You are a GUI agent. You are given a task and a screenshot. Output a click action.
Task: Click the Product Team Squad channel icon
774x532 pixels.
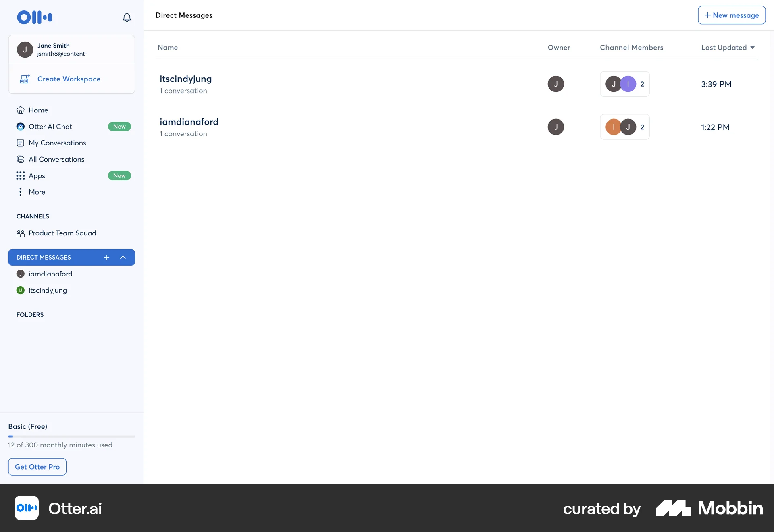(20, 233)
